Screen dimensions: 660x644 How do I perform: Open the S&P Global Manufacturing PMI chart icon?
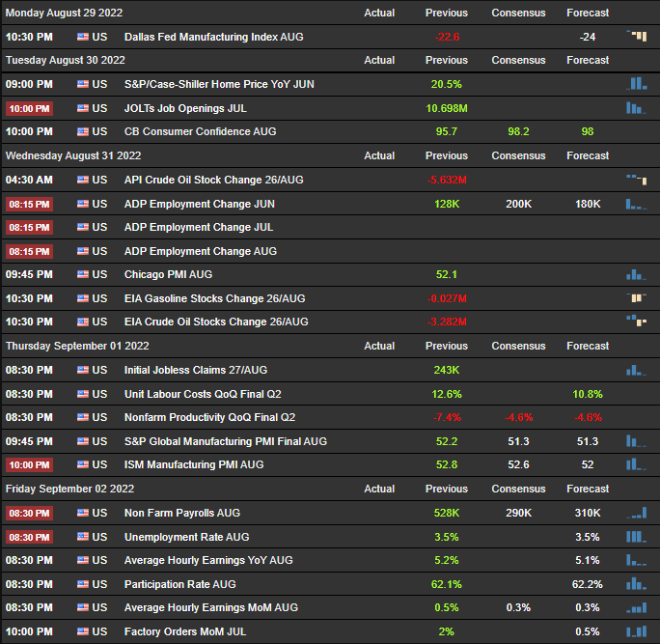[x=637, y=441]
